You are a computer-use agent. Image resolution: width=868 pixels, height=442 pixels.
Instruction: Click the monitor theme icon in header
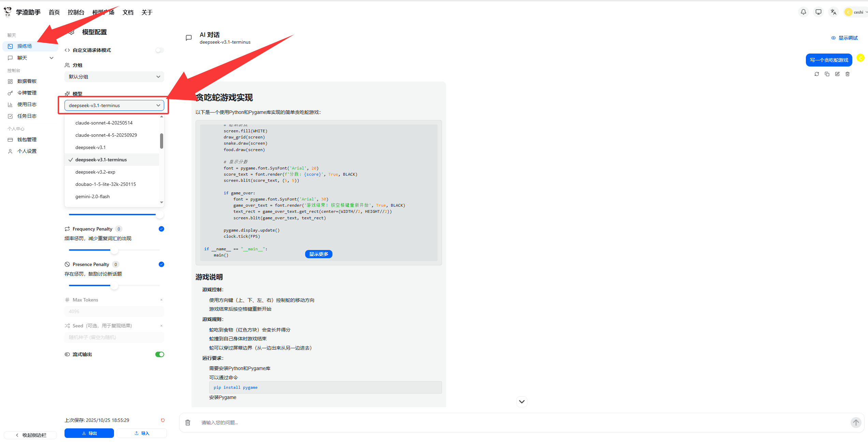coord(818,12)
